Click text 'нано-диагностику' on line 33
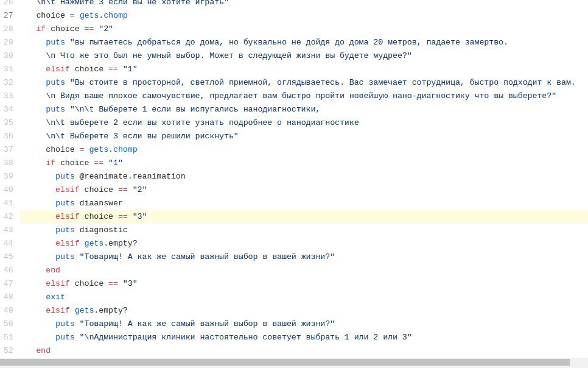 click(431, 96)
